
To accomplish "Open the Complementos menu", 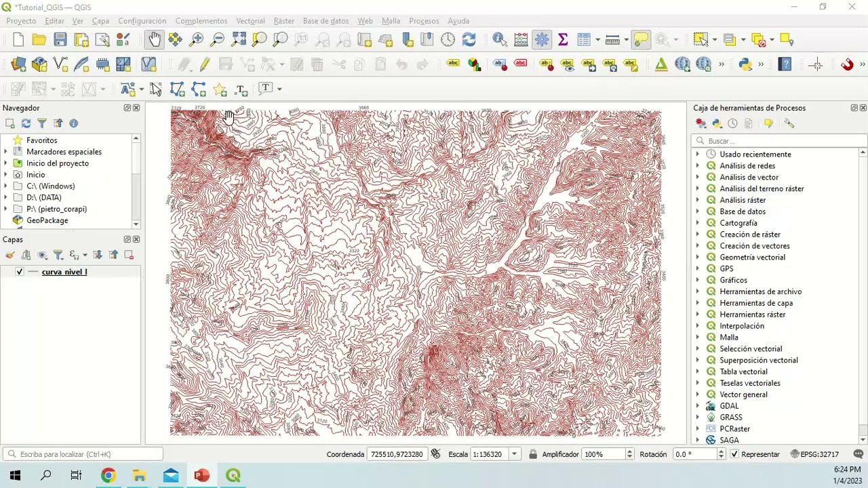I will [x=201, y=21].
